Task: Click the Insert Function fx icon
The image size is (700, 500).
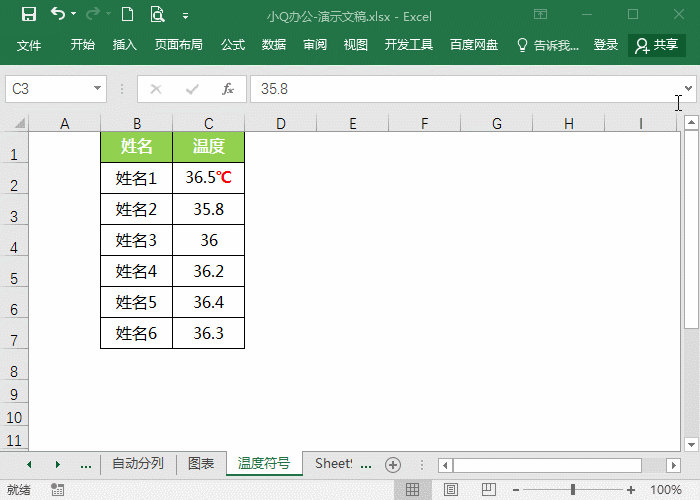Action: click(228, 89)
